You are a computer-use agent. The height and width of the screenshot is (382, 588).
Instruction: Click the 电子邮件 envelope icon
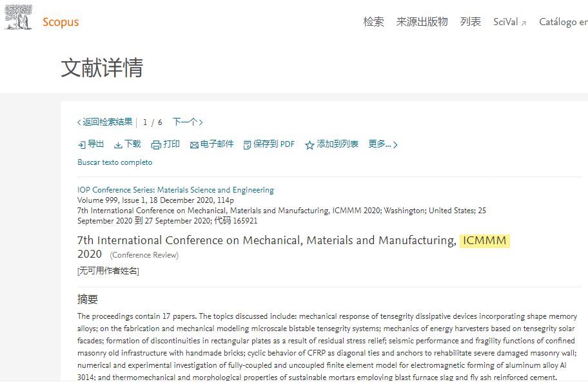point(194,146)
